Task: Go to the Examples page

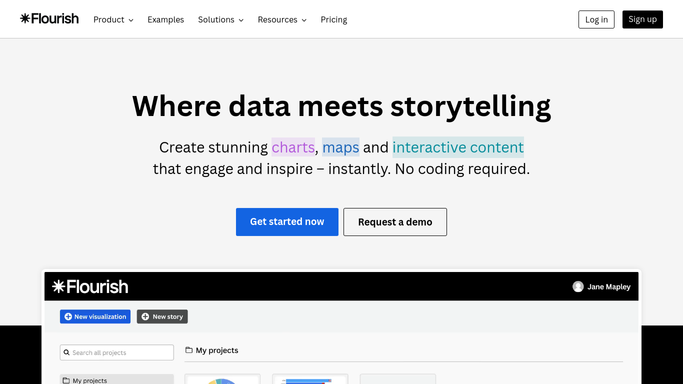Action: click(x=166, y=20)
